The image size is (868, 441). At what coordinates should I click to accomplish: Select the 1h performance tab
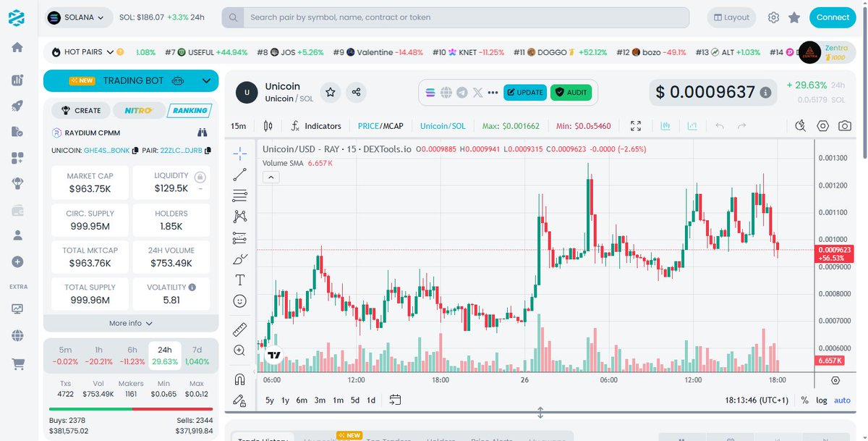tap(98, 355)
